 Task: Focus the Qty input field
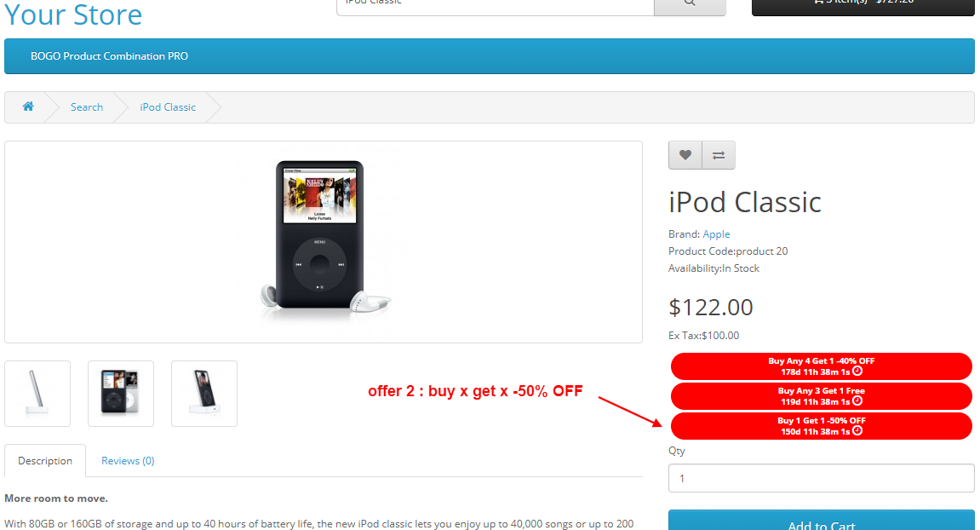822,478
